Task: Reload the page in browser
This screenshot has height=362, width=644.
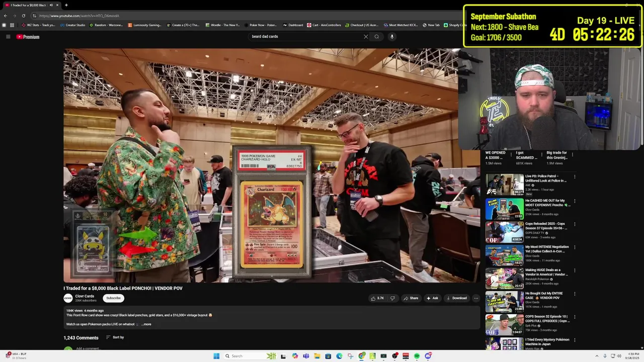Action: 23,16
